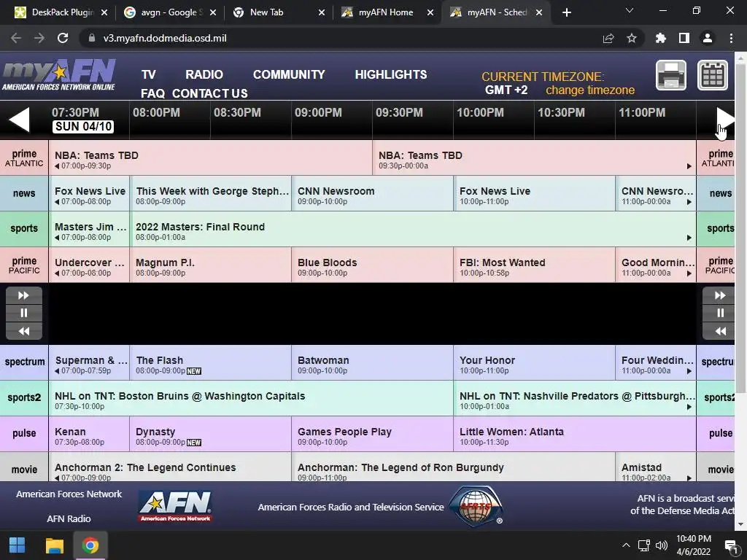This screenshot has width=747, height=560.
Task: Share this page from the address bar
Action: 608,38
